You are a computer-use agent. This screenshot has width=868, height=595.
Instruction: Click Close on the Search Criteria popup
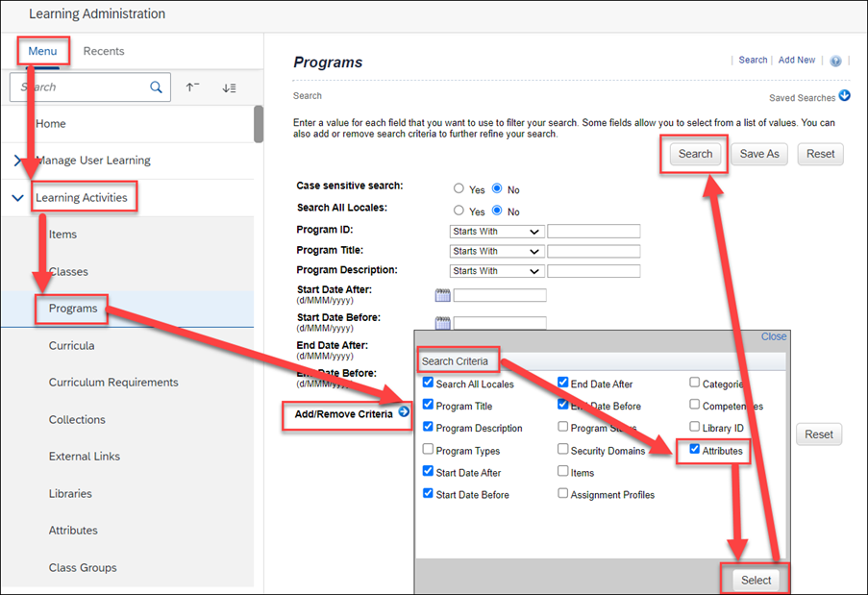point(773,336)
